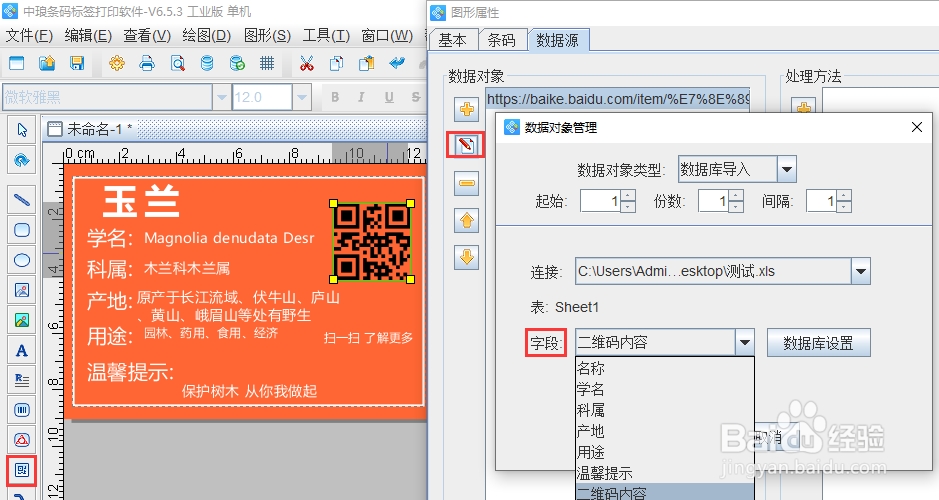Select the barcode drawing tool
The height and width of the screenshot is (500, 939).
coord(22,410)
